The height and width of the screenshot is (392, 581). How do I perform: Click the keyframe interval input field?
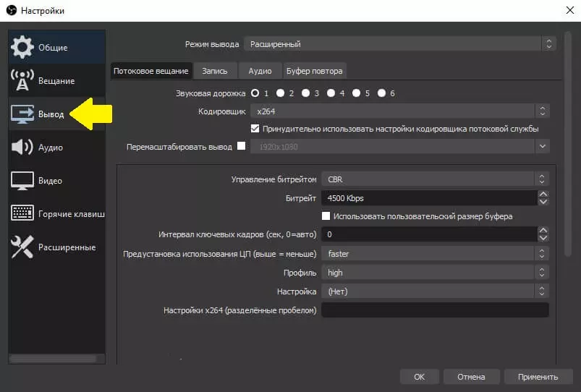point(429,234)
